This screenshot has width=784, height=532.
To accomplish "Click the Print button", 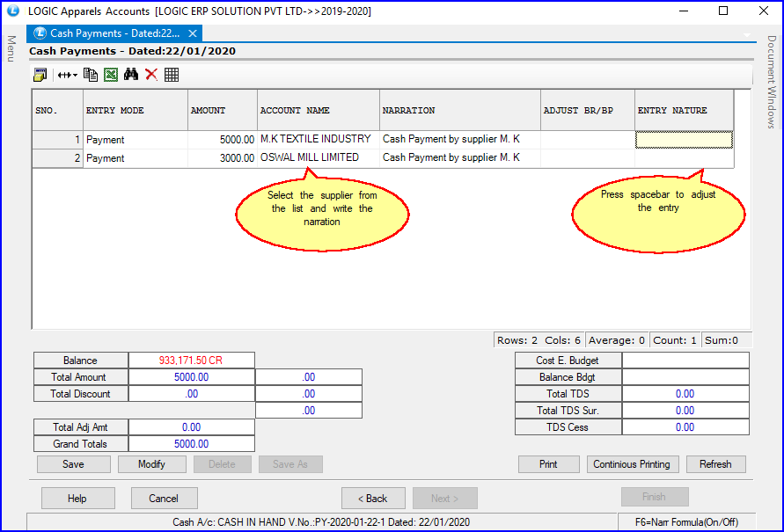I will (548, 464).
